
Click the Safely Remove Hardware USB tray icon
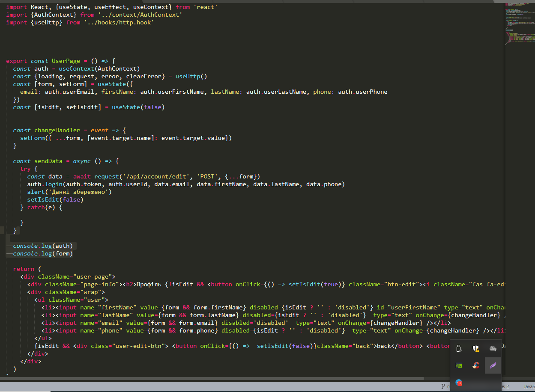click(458, 348)
